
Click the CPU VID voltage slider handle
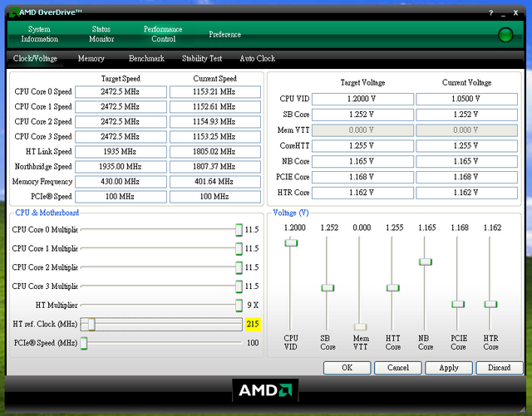(291, 242)
